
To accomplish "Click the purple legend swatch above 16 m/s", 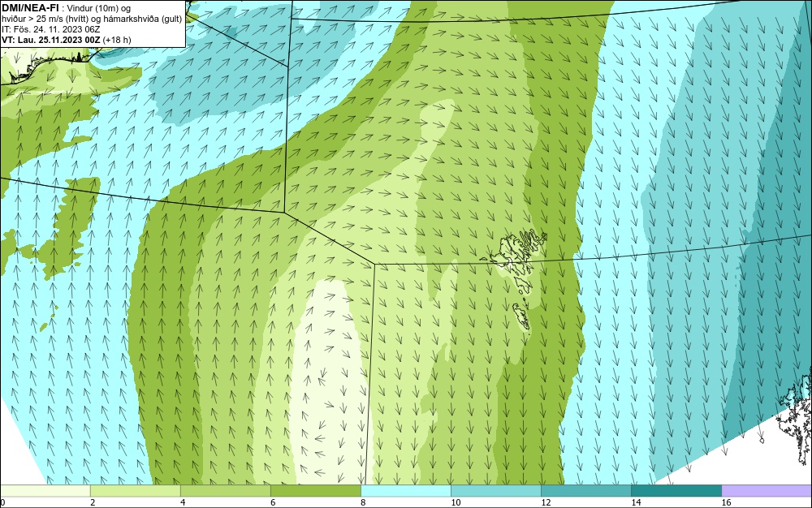I will 767,490.
